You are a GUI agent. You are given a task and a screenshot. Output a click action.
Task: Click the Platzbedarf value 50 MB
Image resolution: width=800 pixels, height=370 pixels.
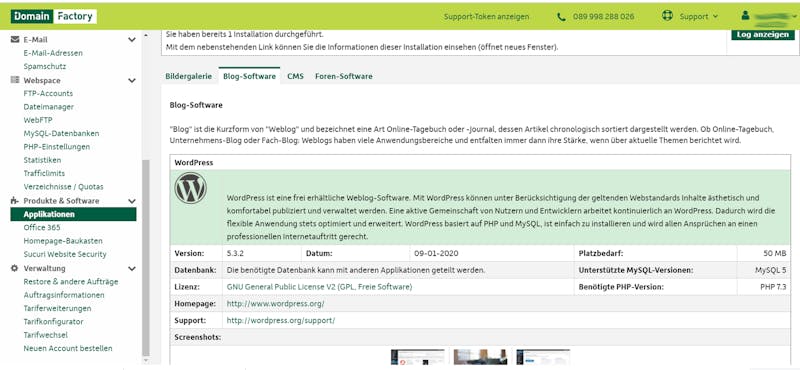[775, 253]
